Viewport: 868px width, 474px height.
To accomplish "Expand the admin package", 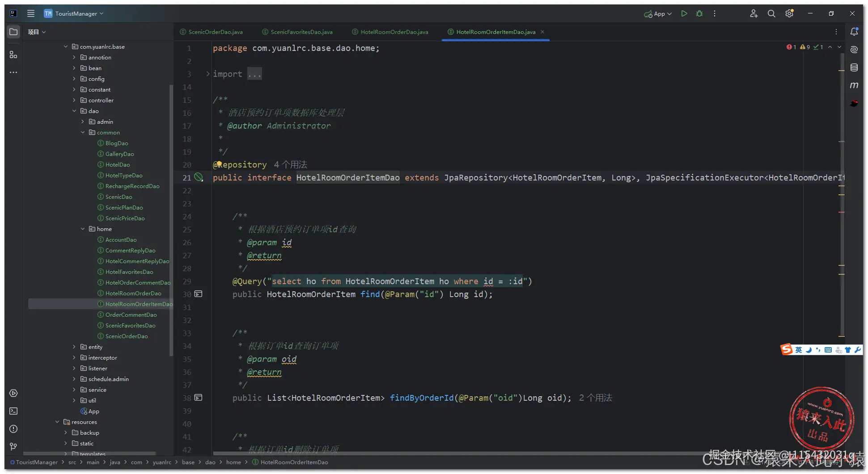I will 83,122.
